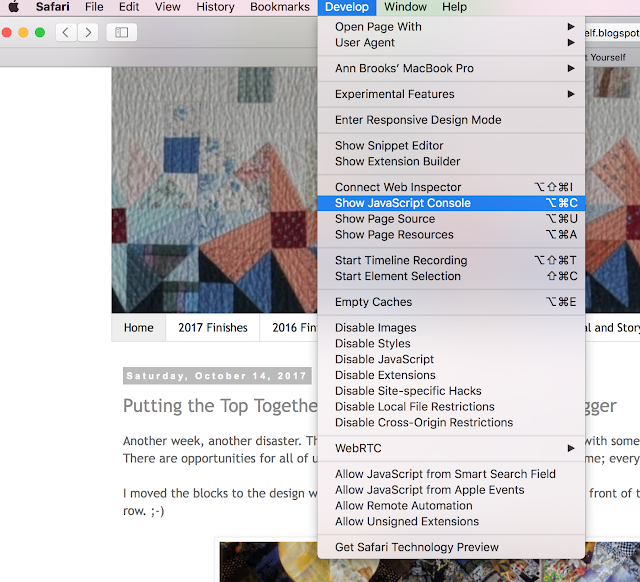Open the 2017 Finishes blog tab
Screen dimensions: 640x582
(x=213, y=327)
